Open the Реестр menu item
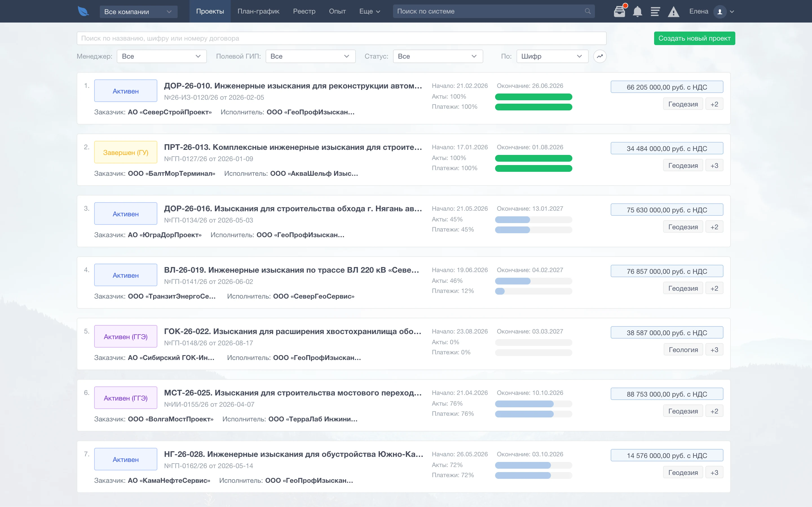812x507 pixels. coord(304,11)
